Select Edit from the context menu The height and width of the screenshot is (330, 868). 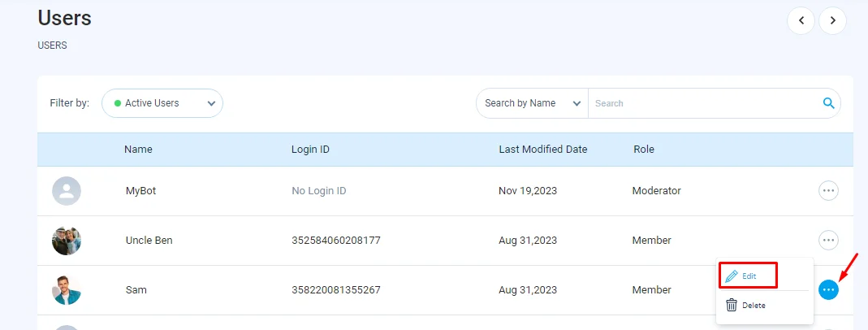(748, 276)
